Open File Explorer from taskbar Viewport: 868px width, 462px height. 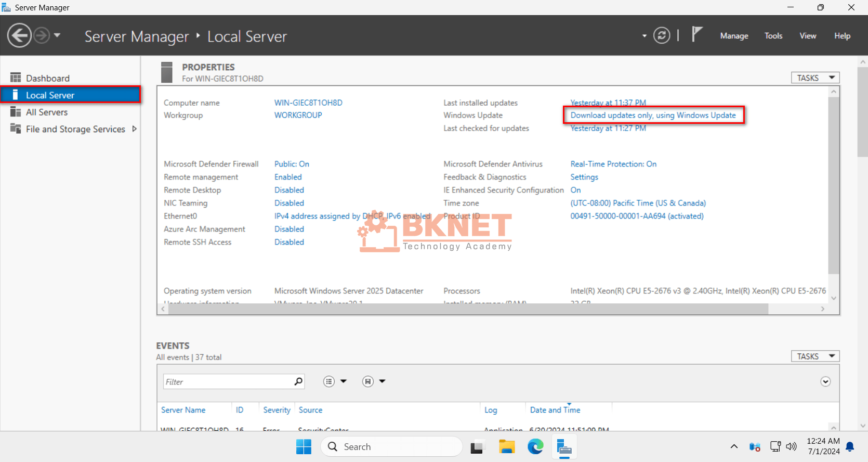pos(507,447)
